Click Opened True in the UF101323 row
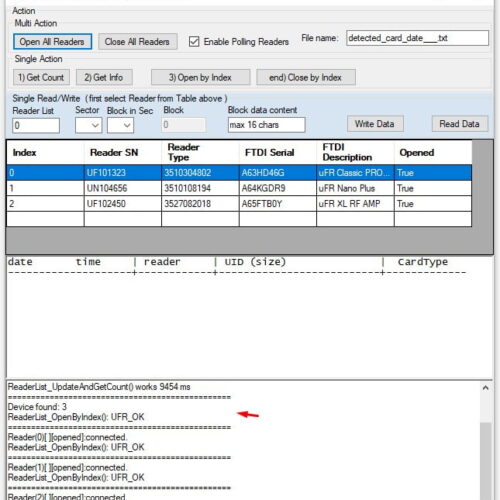 point(433,173)
